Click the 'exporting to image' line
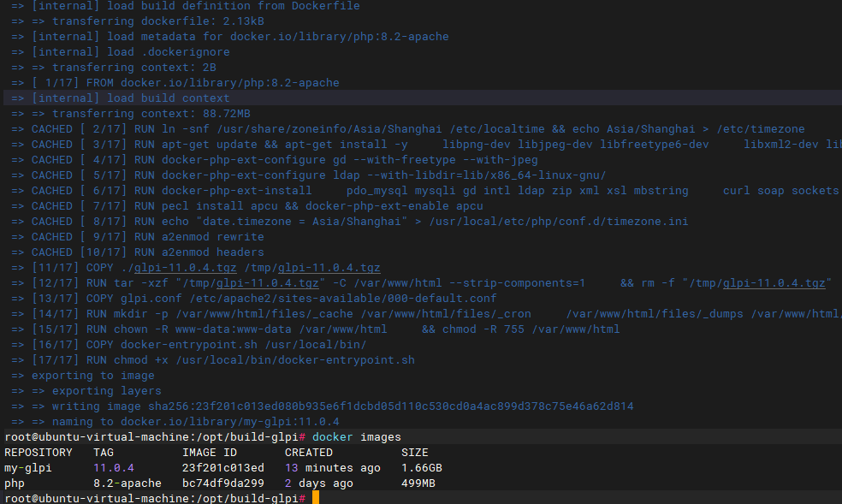Image resolution: width=842 pixels, height=504 pixels. point(83,376)
